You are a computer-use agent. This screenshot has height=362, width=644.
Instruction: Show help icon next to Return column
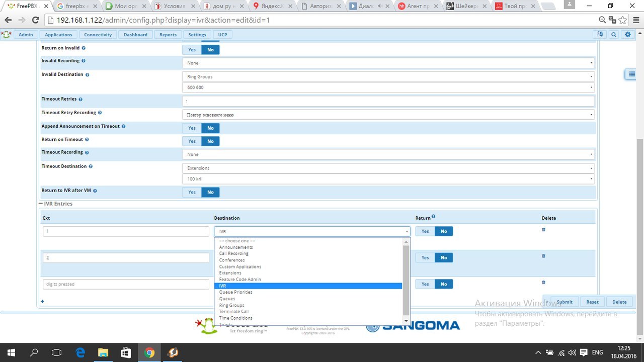(x=433, y=217)
